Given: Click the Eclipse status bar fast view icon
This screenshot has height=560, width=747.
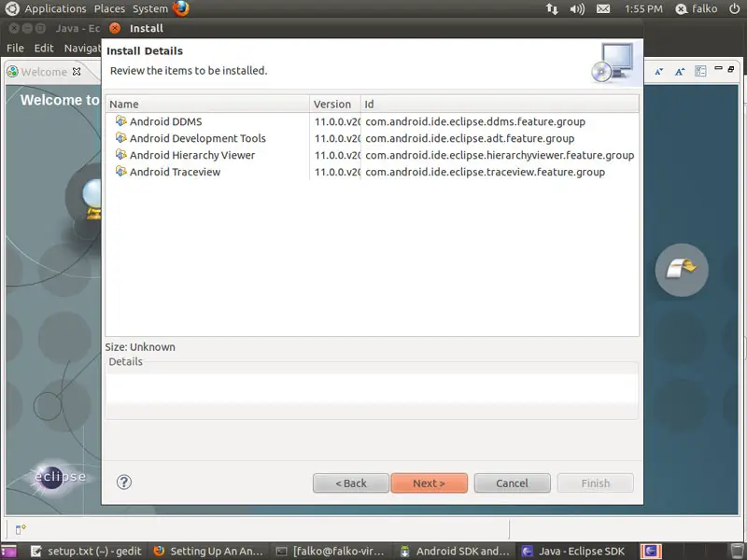Looking at the screenshot, I should pos(21,529).
